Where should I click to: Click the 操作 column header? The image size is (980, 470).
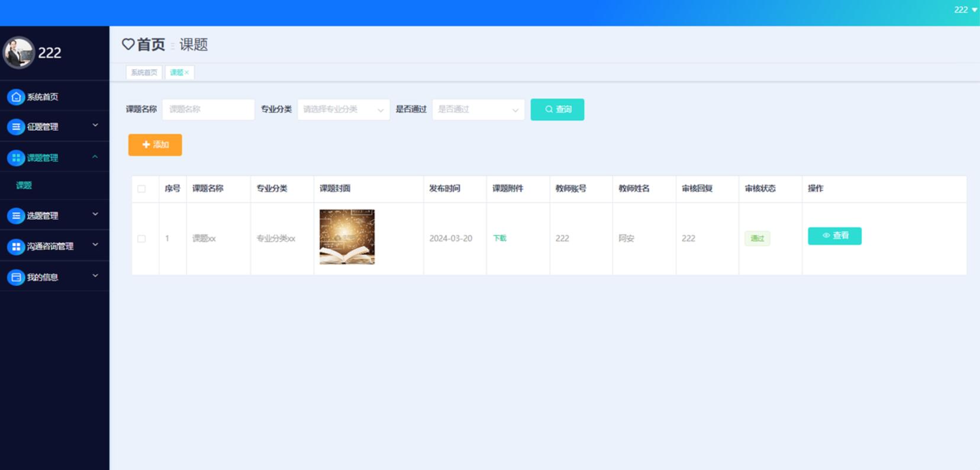click(x=815, y=188)
